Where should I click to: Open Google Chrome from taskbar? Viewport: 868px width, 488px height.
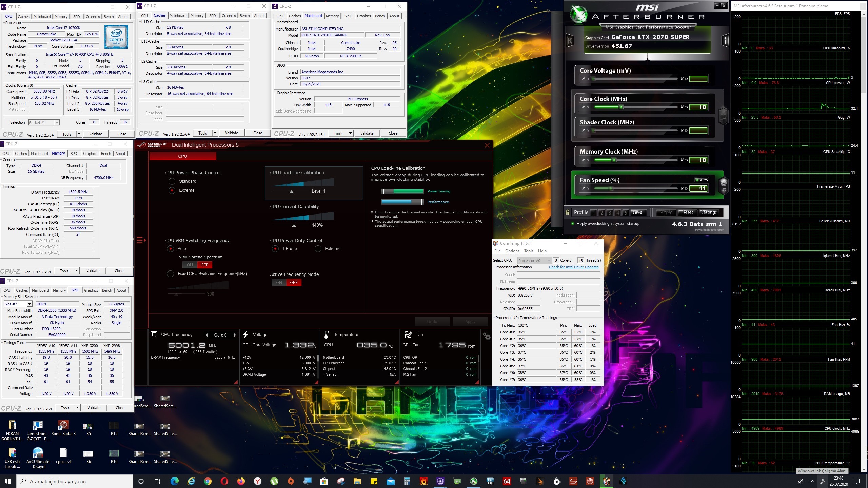(x=208, y=481)
